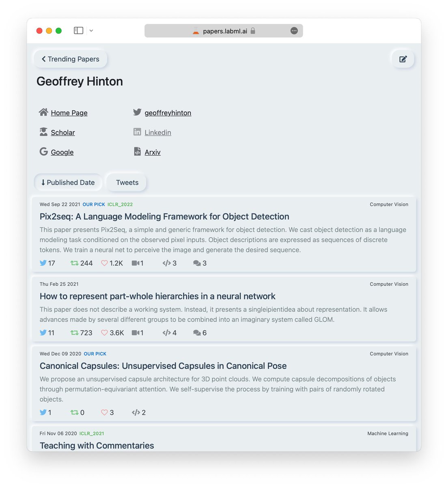Click the flask site favicon

(196, 31)
